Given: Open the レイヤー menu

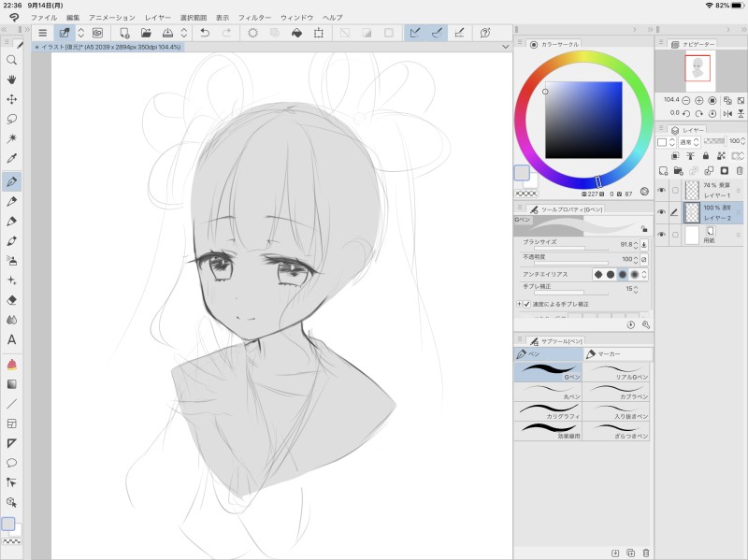Looking at the screenshot, I should pyautogui.click(x=158, y=18).
